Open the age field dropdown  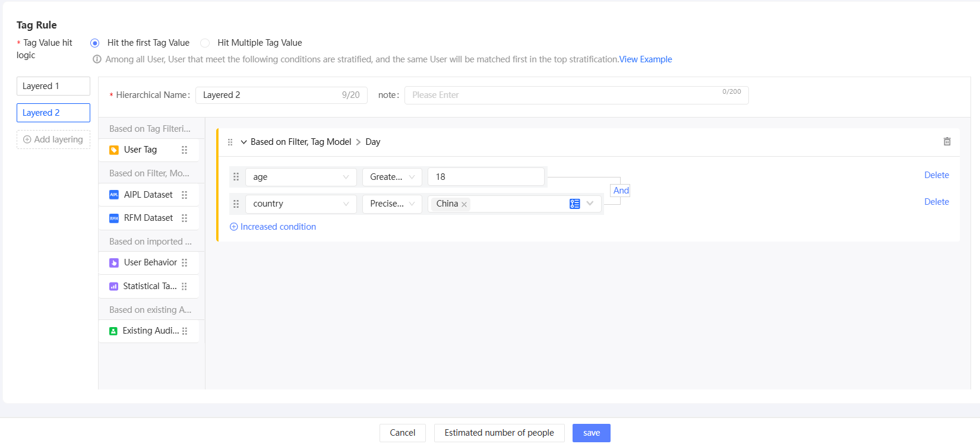click(301, 177)
